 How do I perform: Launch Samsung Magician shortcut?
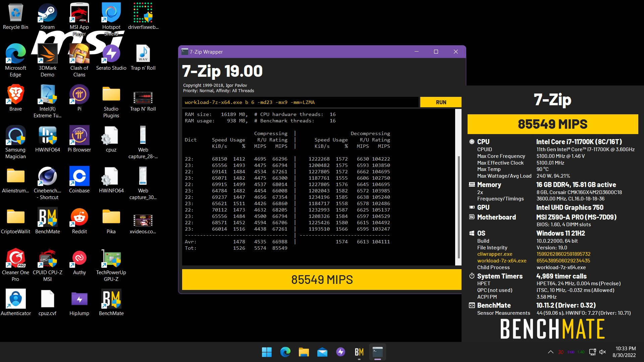pyautogui.click(x=15, y=142)
